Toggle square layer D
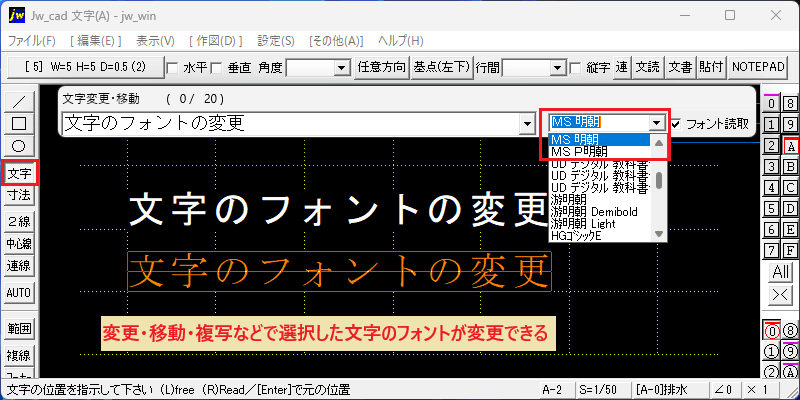The width and height of the screenshot is (800, 400). click(x=790, y=209)
